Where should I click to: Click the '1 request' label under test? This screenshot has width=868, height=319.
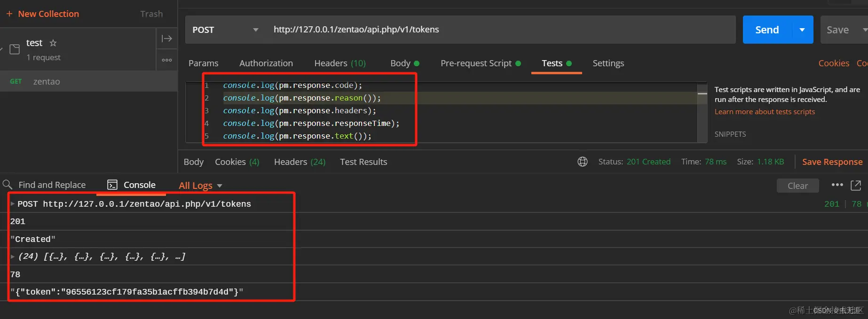point(43,57)
